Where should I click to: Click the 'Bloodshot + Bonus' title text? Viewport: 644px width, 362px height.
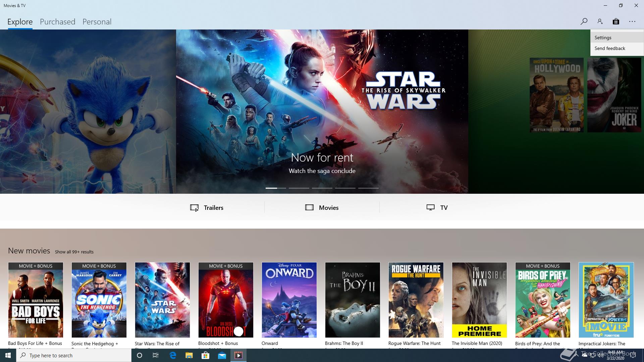[x=218, y=343]
